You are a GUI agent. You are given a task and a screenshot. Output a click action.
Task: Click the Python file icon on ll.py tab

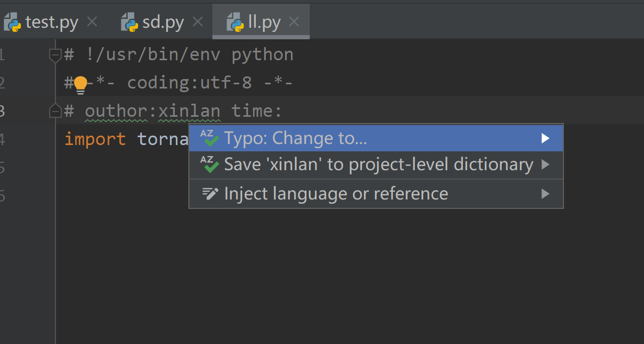click(x=235, y=23)
